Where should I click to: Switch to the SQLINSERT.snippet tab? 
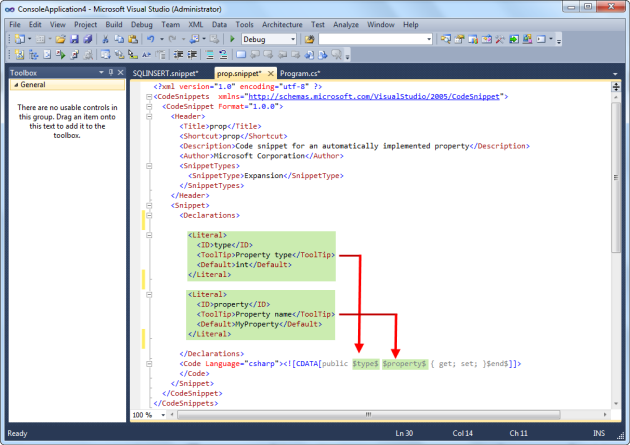pyautogui.click(x=166, y=74)
